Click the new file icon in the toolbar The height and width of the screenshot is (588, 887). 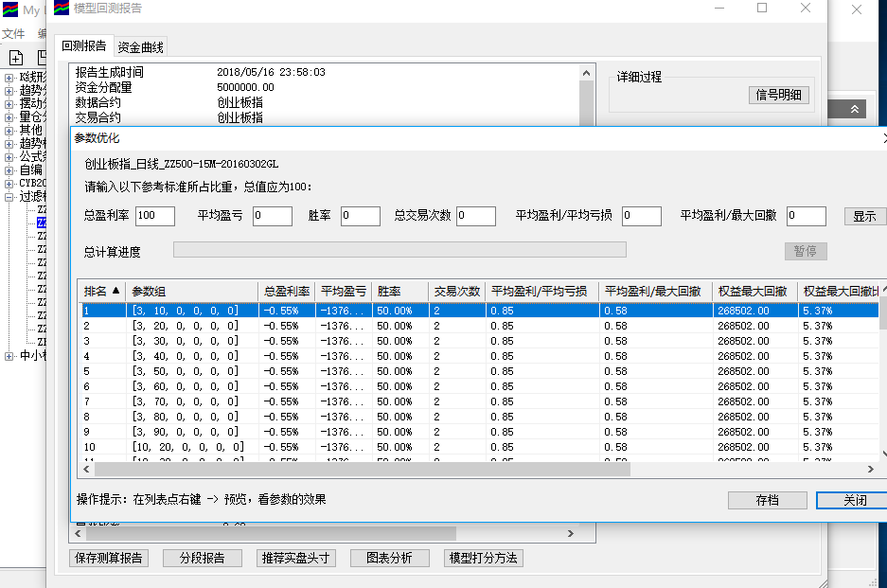click(17, 58)
